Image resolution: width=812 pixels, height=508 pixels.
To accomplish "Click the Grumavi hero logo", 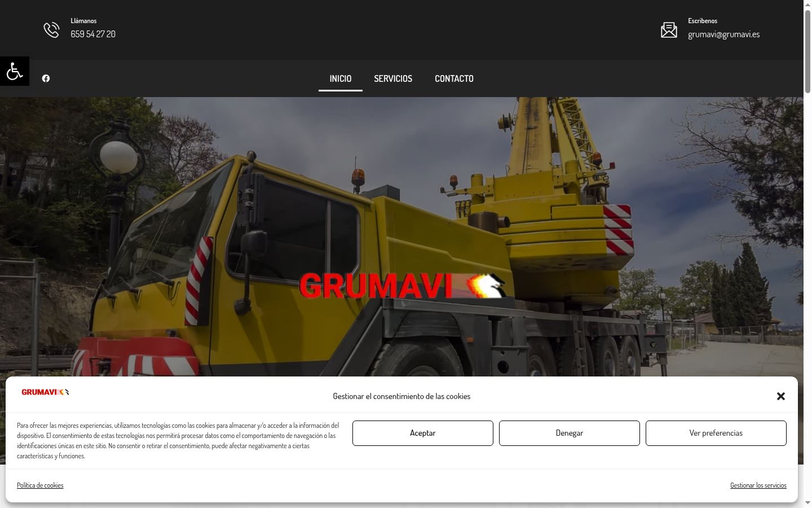I will pos(402,286).
